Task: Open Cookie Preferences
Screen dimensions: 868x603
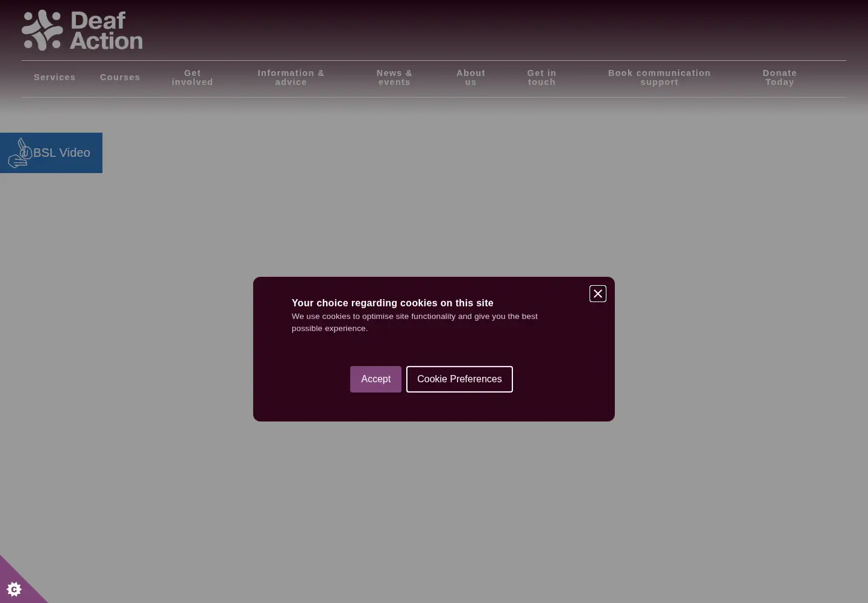Action: click(459, 379)
